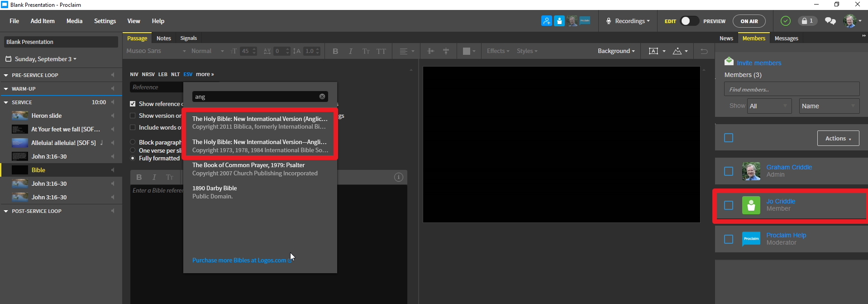Click the calendar icon beside Sunday, September 3
The height and width of the screenshot is (304, 868).
click(x=8, y=59)
